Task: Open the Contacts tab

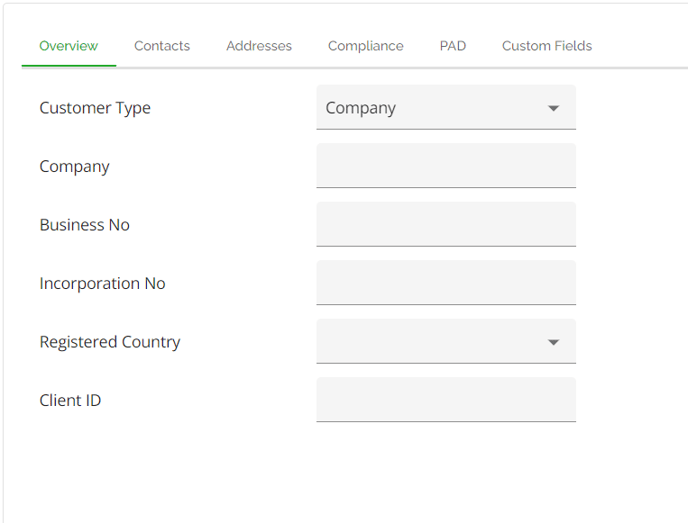Action: (x=162, y=46)
